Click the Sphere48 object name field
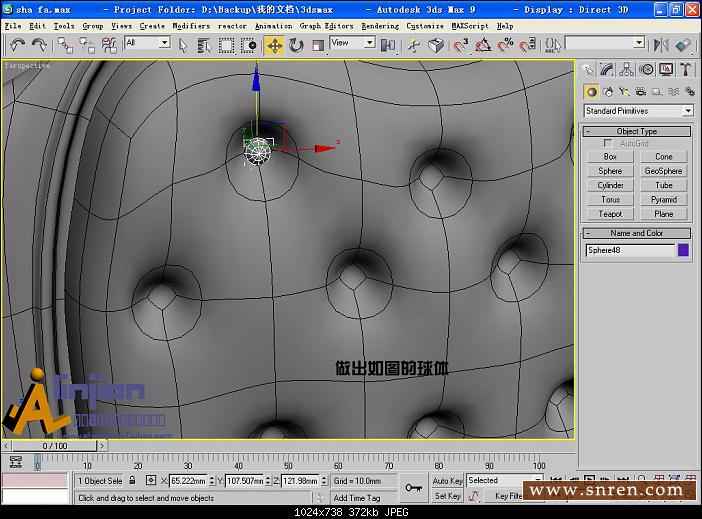Screen dimensions: 702x519 pyautogui.click(x=629, y=250)
